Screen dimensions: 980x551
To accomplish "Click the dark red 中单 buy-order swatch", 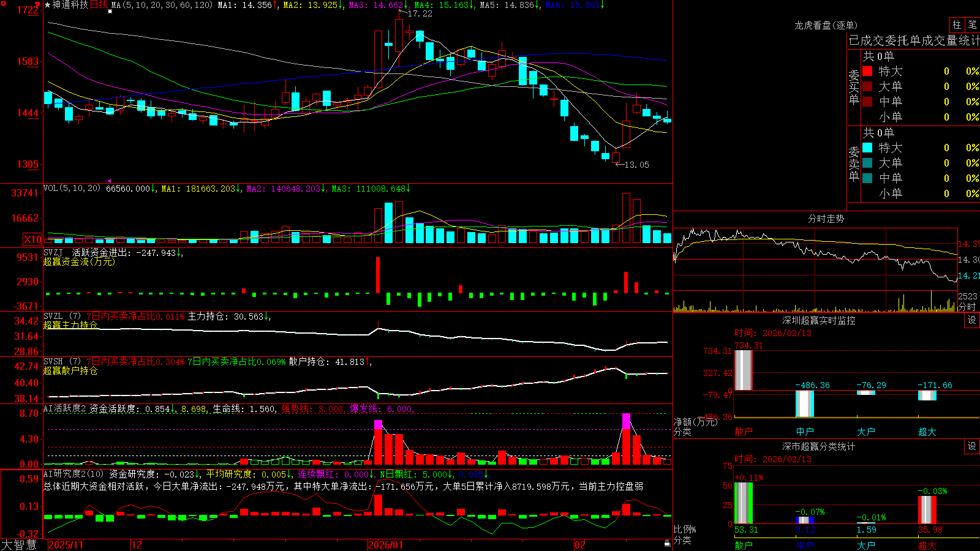I will coord(867,102).
